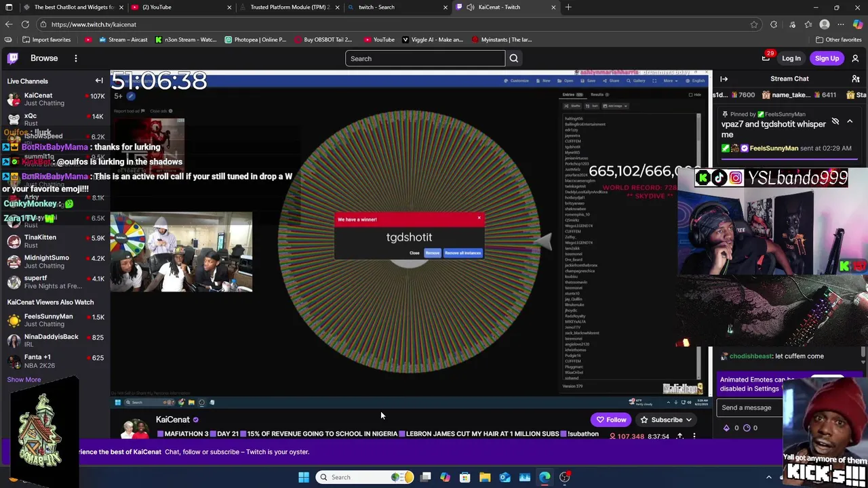Close the winner dialog on wheel
Viewport: 868px width, 488px height.
pos(479,218)
